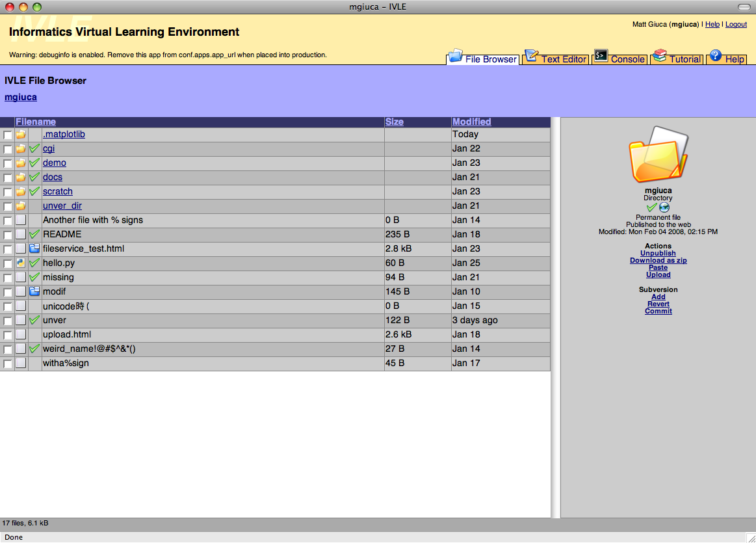
Task: Click the Logout link
Action: (x=736, y=25)
